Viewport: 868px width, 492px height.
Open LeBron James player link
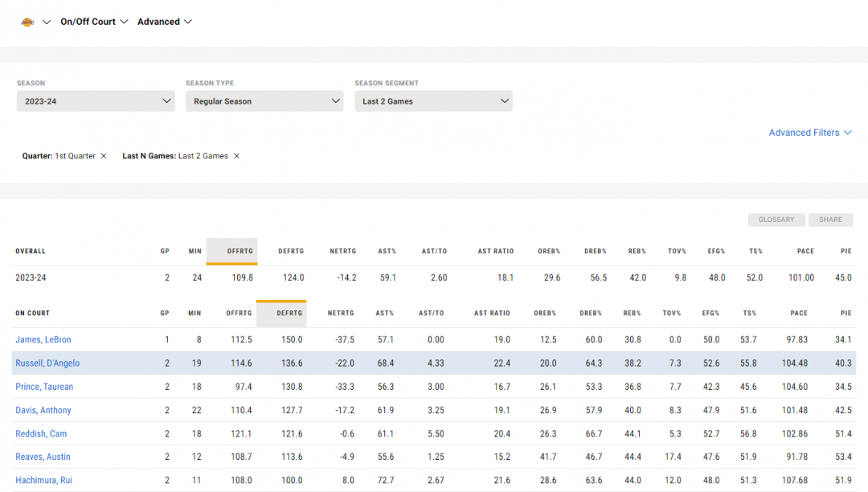click(x=43, y=340)
